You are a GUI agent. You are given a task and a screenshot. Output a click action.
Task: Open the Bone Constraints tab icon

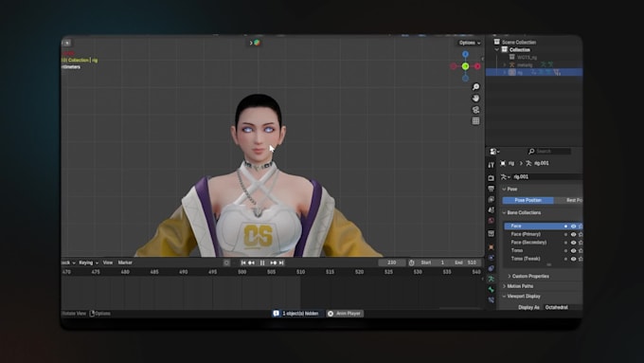tap(492, 300)
